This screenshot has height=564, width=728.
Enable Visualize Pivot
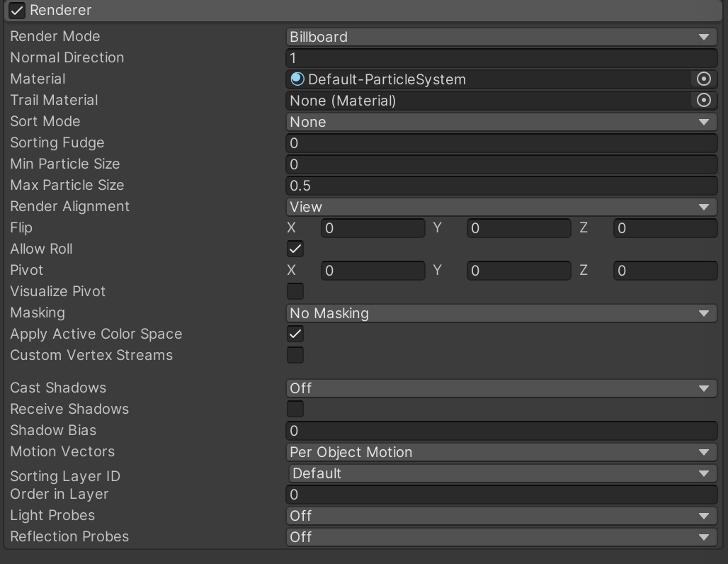click(x=295, y=291)
